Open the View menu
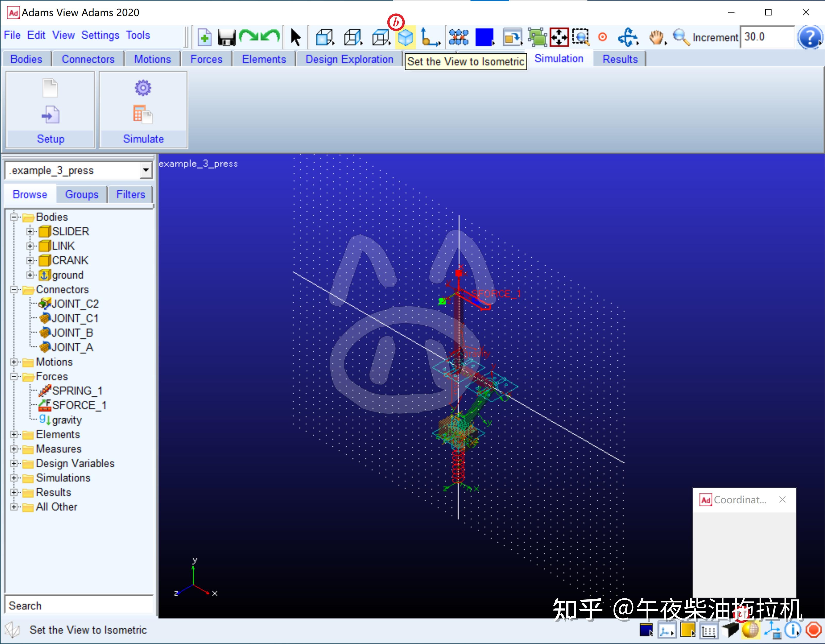Viewport: 825px width, 644px height. [63, 35]
